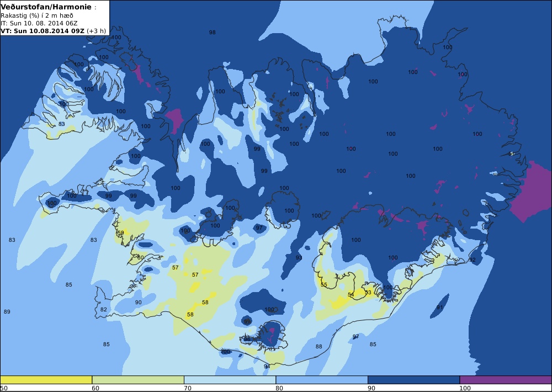Image resolution: width=552 pixels, height=392 pixels.
Task: Click the 89 value at the left edge
Action: pos(7,312)
